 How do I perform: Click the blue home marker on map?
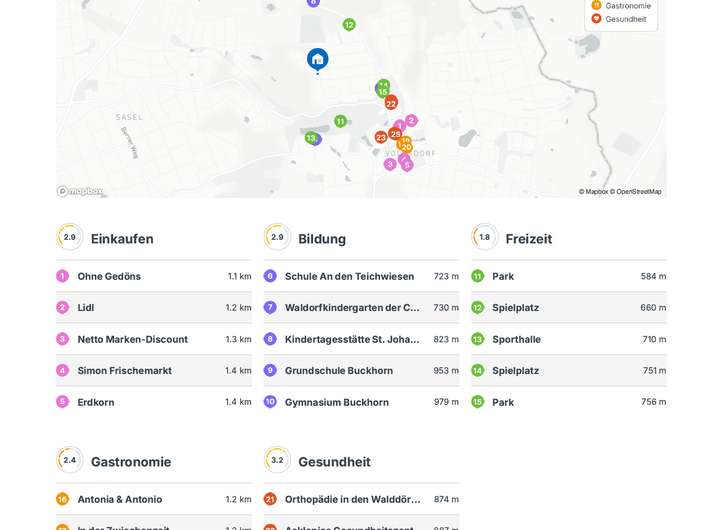click(317, 59)
